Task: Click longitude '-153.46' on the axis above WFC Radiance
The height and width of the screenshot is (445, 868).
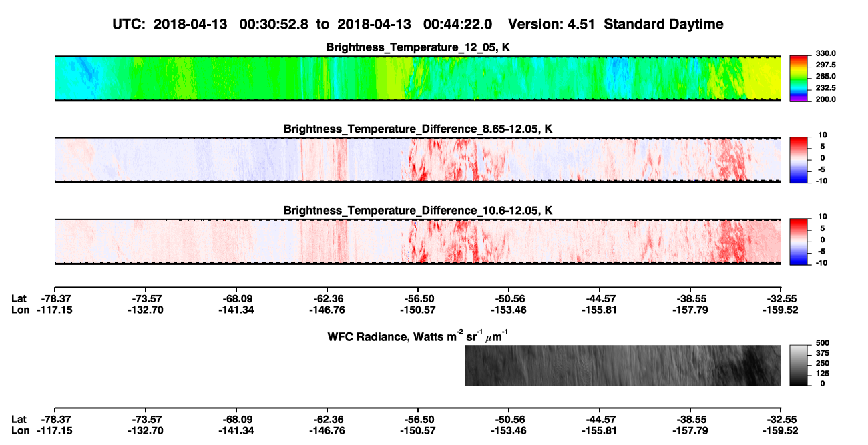Action: [x=508, y=310]
